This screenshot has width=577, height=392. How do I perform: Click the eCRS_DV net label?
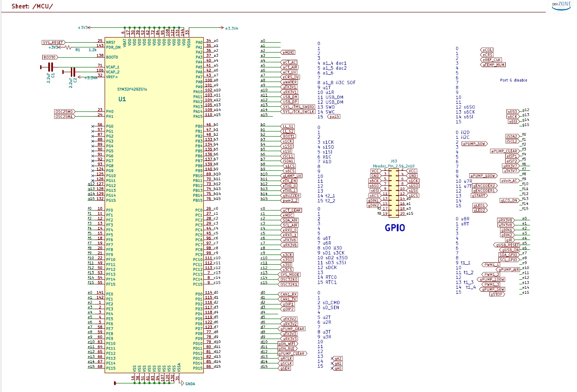click(290, 77)
